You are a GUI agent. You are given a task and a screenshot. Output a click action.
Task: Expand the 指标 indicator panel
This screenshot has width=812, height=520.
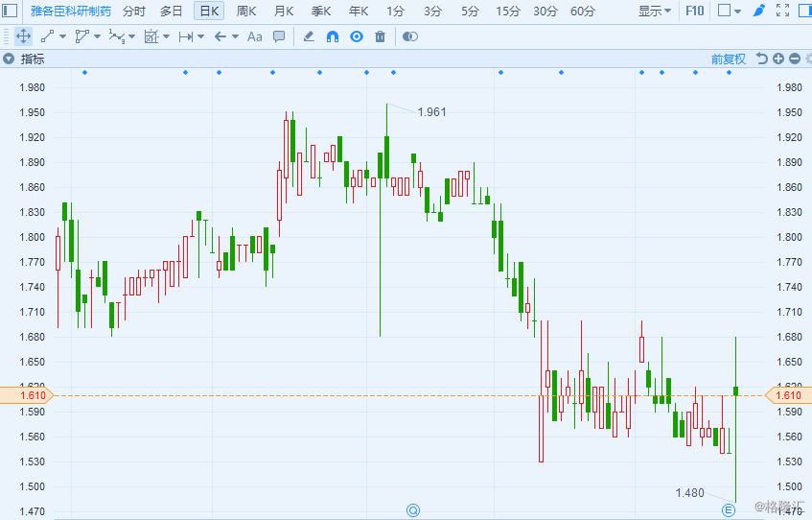[9, 59]
